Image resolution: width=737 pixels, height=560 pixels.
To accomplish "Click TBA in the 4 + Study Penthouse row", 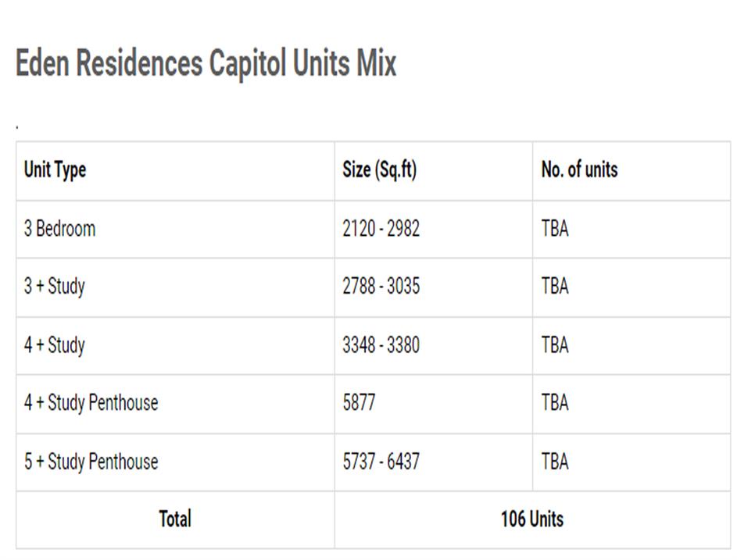I will tap(555, 403).
